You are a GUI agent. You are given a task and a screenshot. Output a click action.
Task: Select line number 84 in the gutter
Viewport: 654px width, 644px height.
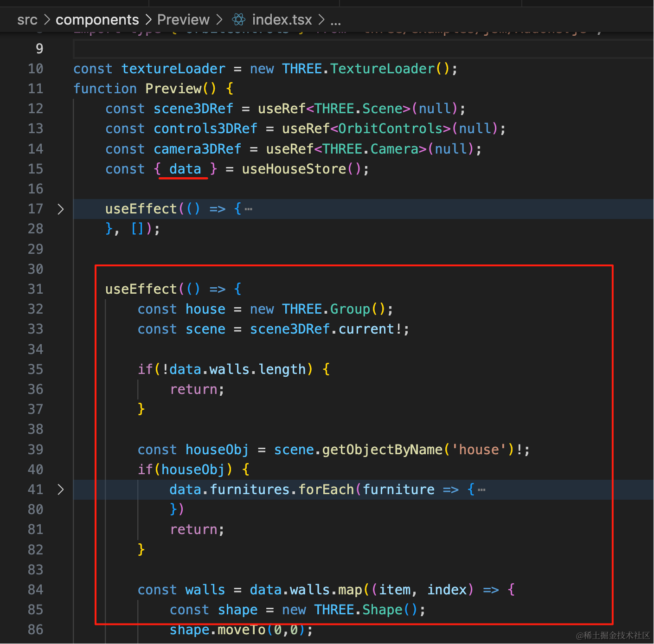(36, 590)
